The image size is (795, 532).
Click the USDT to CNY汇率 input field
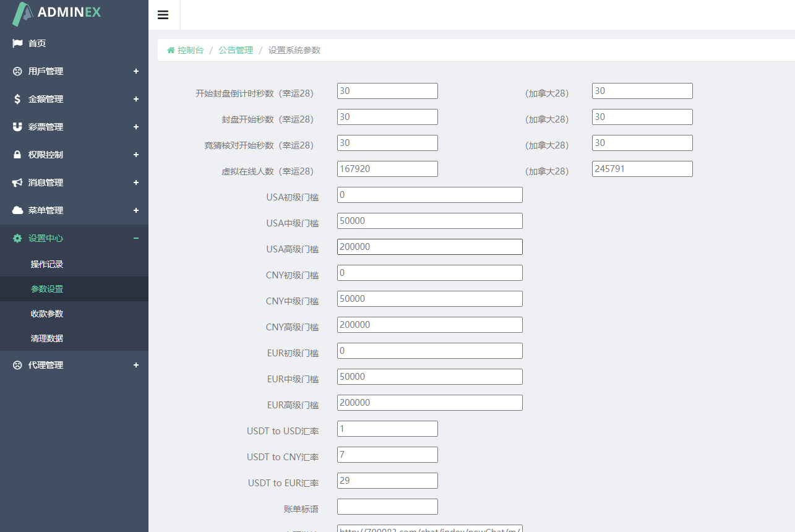click(x=387, y=455)
